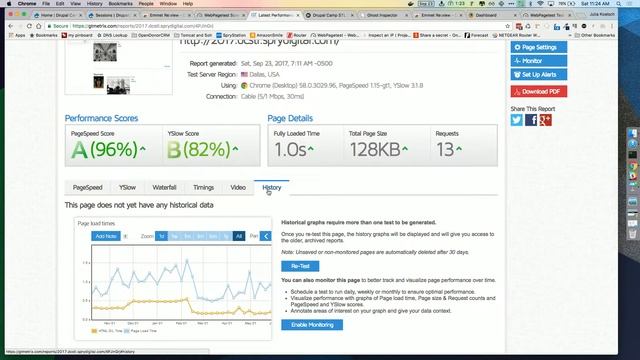The width and height of the screenshot is (640, 360).
Task: Click the Wi-Fi status icon
Action: (x=540, y=4)
